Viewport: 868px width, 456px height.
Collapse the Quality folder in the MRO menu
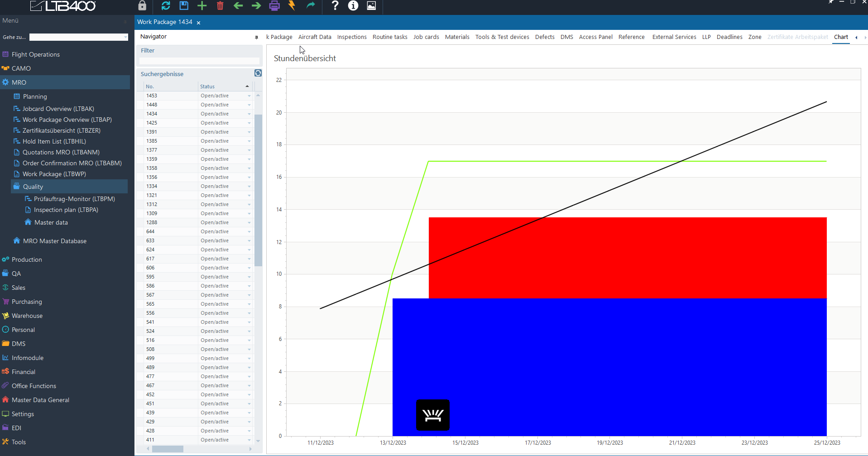point(33,187)
